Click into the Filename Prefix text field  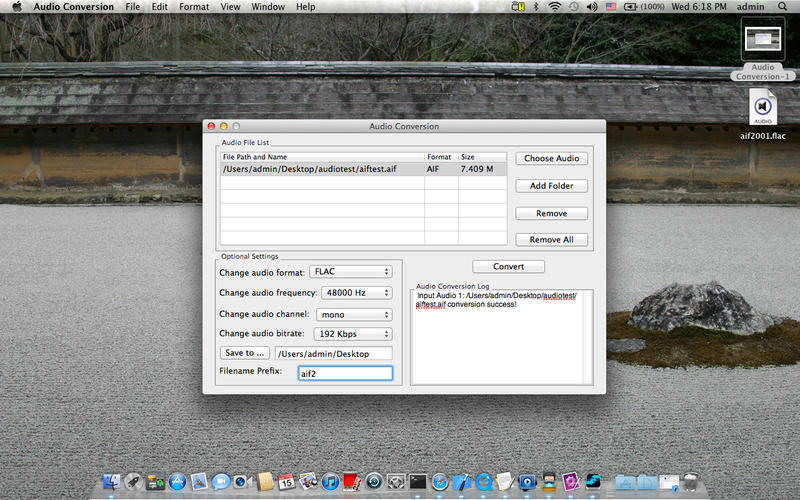tap(345, 373)
